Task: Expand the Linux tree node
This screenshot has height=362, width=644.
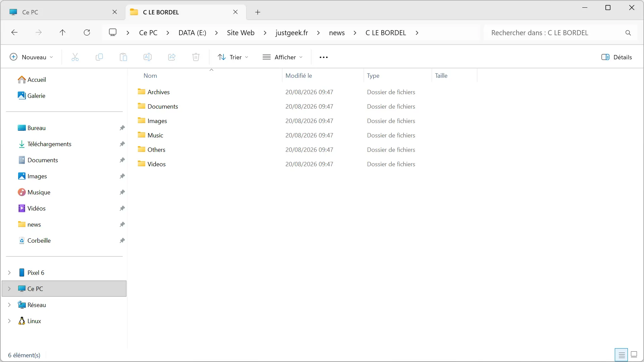Action: click(9, 321)
